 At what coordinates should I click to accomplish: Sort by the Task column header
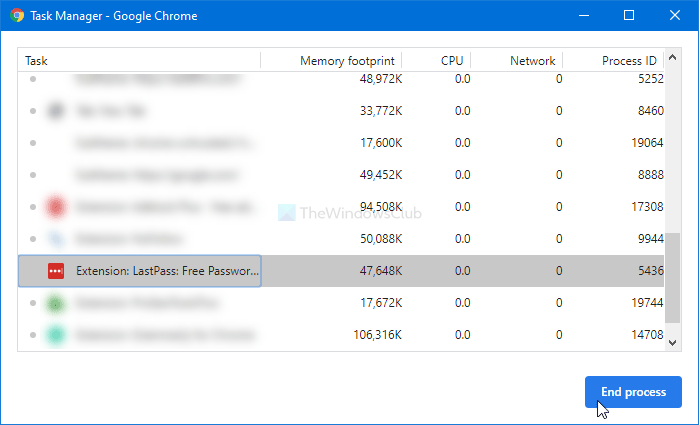[x=140, y=61]
